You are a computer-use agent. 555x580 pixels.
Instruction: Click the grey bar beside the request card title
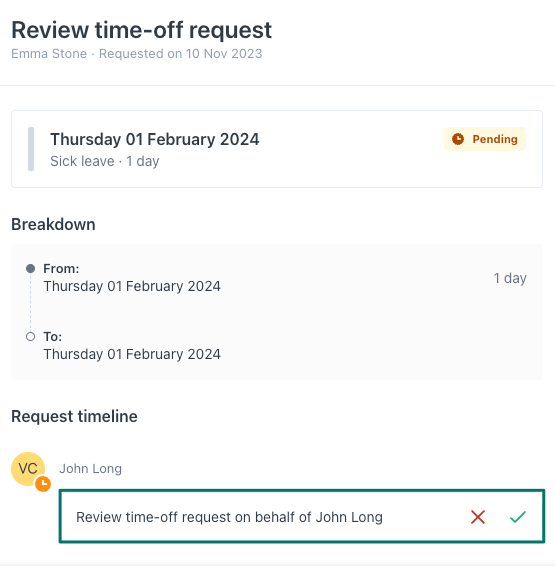point(31,149)
